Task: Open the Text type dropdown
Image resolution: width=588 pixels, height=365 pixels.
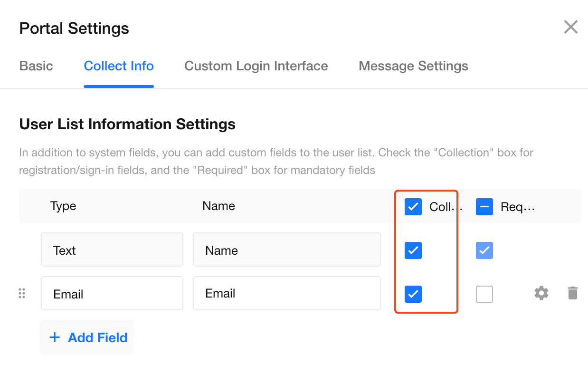Action: click(112, 250)
